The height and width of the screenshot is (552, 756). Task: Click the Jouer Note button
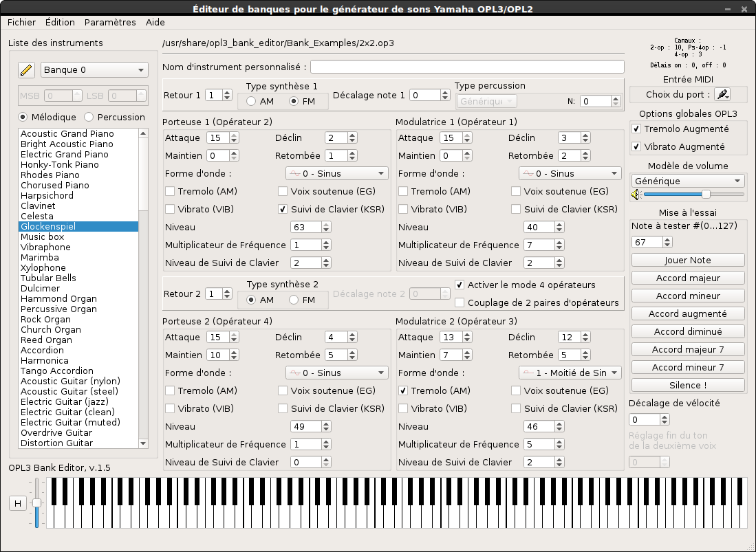(x=687, y=260)
